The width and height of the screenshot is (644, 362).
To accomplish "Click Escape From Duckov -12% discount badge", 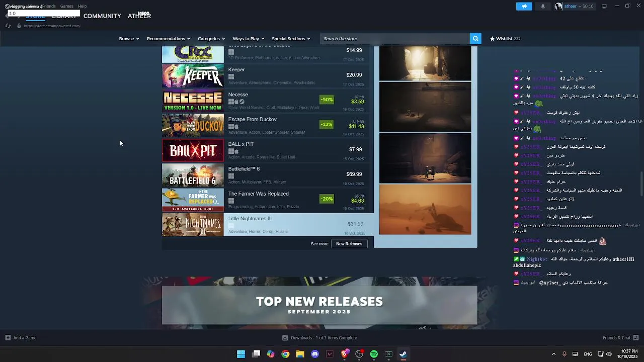I will tap(327, 124).
